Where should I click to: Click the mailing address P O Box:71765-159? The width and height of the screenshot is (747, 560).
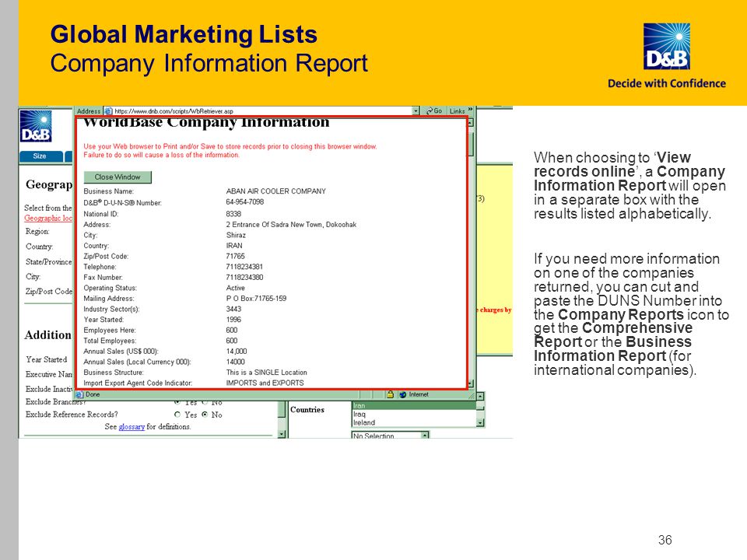[x=256, y=299]
